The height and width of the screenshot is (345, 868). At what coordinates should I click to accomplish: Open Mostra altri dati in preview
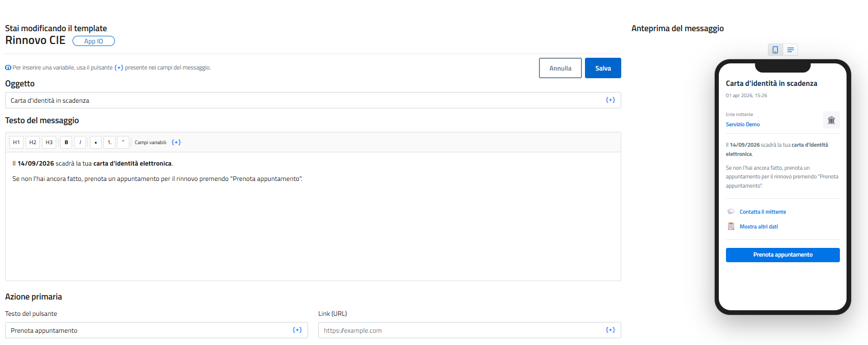[759, 226]
